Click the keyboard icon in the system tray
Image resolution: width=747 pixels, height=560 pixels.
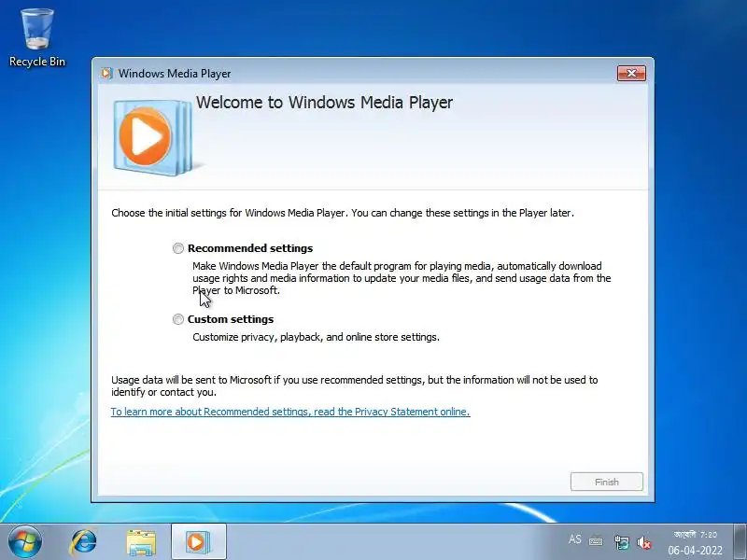(x=596, y=541)
